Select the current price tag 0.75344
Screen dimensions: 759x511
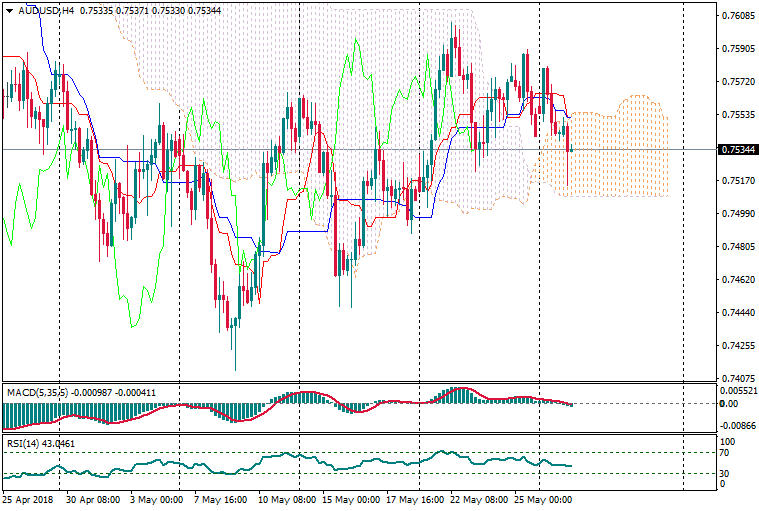737,149
